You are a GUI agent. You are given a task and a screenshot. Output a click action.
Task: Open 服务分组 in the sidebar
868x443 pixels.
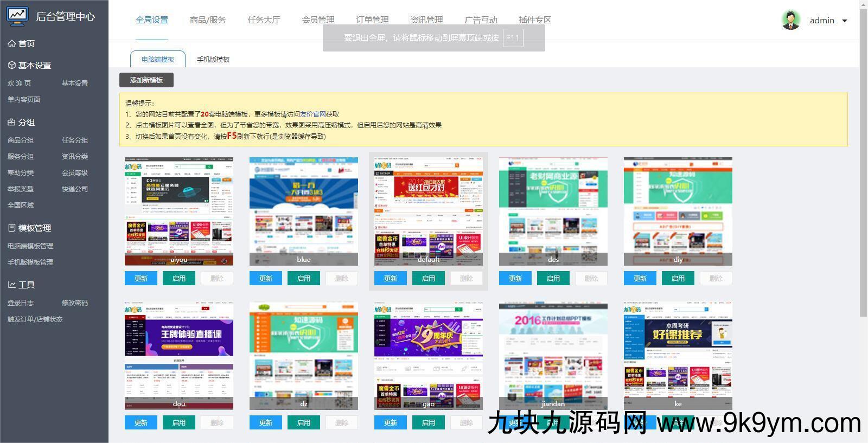click(x=21, y=156)
